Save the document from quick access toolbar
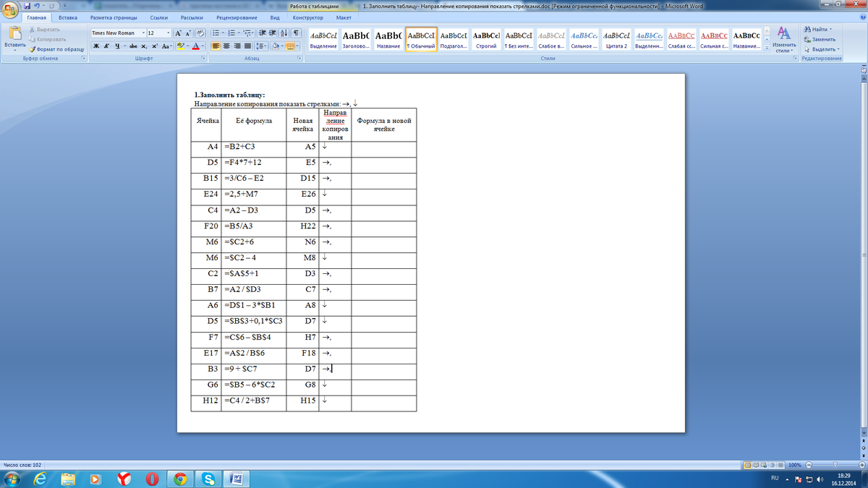The height and width of the screenshot is (488, 868). pos(27,6)
